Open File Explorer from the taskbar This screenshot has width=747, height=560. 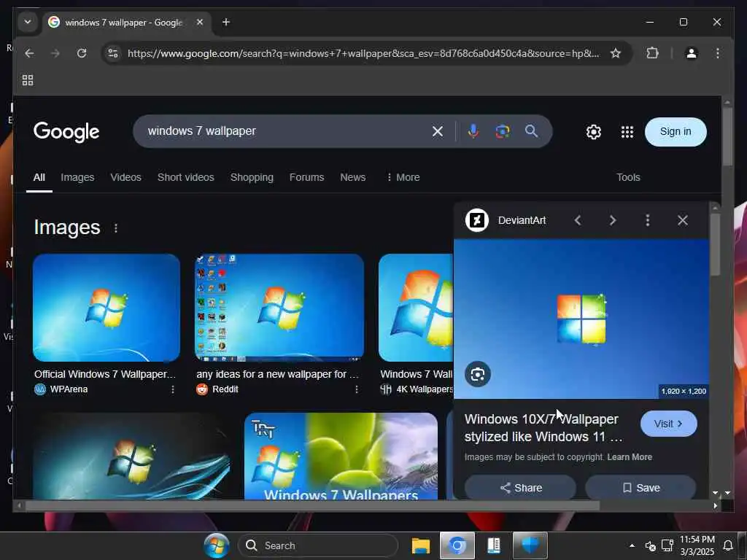pos(421,545)
